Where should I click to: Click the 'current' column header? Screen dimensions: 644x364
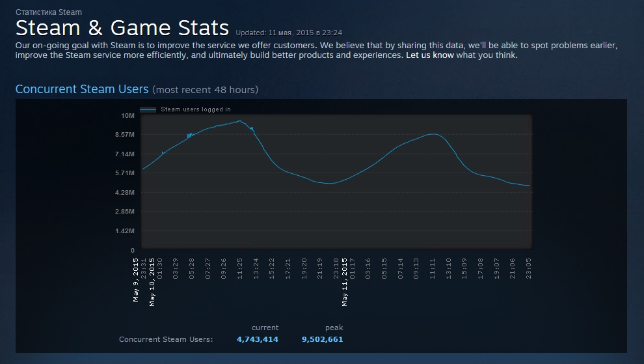[265, 328]
